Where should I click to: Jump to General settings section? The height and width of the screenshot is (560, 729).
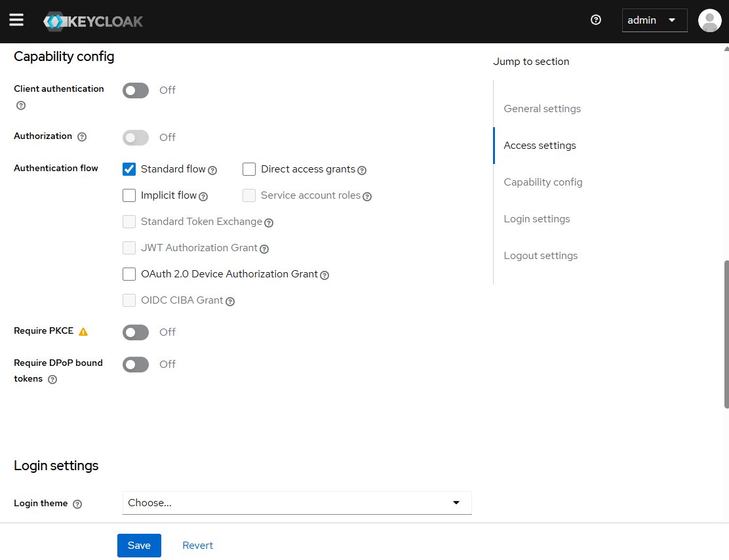click(542, 109)
